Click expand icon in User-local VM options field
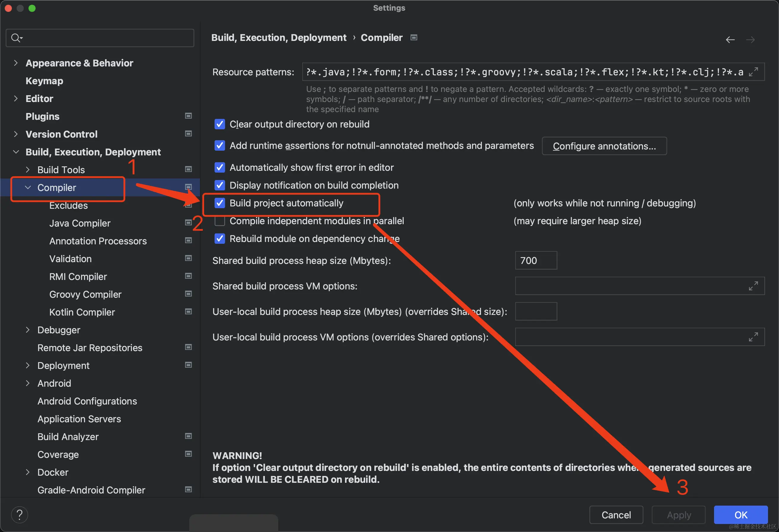The height and width of the screenshot is (532, 779). (753, 337)
